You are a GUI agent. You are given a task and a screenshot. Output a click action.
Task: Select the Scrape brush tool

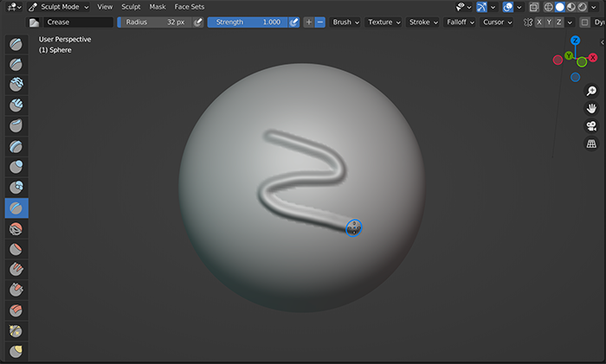pos(16,290)
